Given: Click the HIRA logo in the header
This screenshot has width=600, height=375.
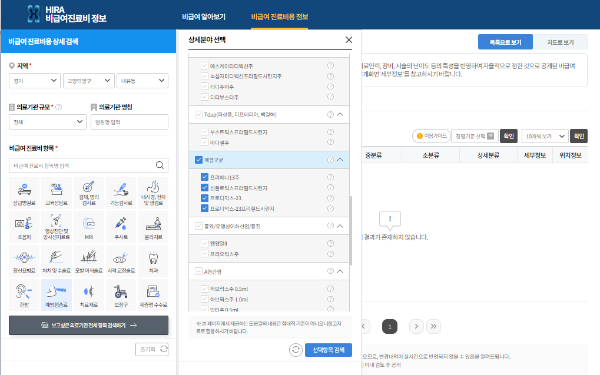Looking at the screenshot, I should click(67, 14).
